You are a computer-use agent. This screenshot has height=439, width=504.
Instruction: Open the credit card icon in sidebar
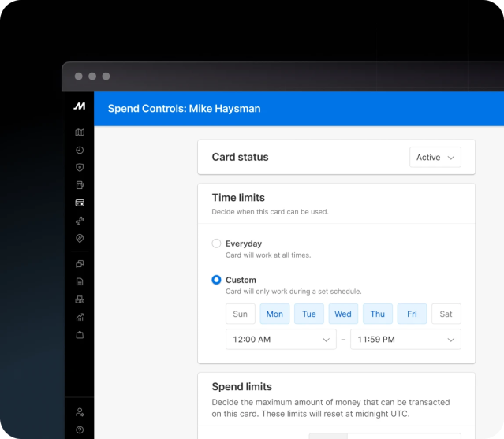(80, 203)
